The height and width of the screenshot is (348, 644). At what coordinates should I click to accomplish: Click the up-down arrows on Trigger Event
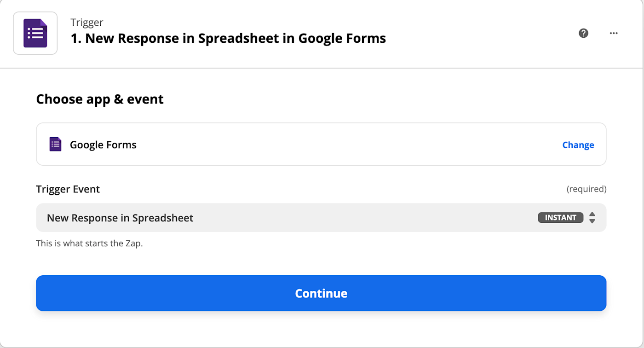(x=592, y=218)
